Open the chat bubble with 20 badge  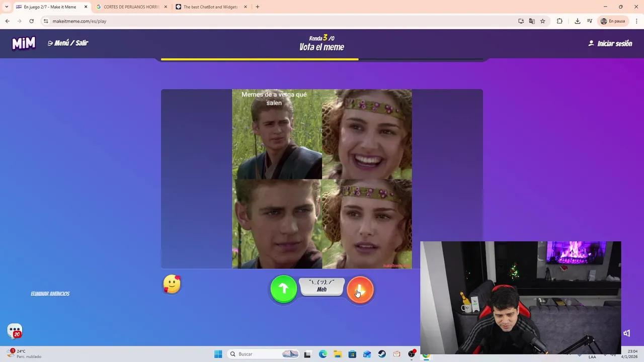15,331
